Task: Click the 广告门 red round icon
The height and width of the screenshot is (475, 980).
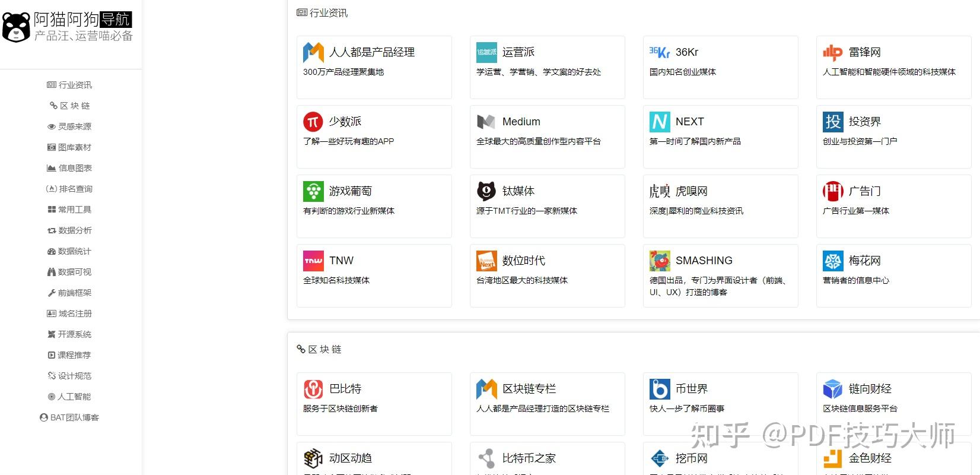Action: point(833,191)
